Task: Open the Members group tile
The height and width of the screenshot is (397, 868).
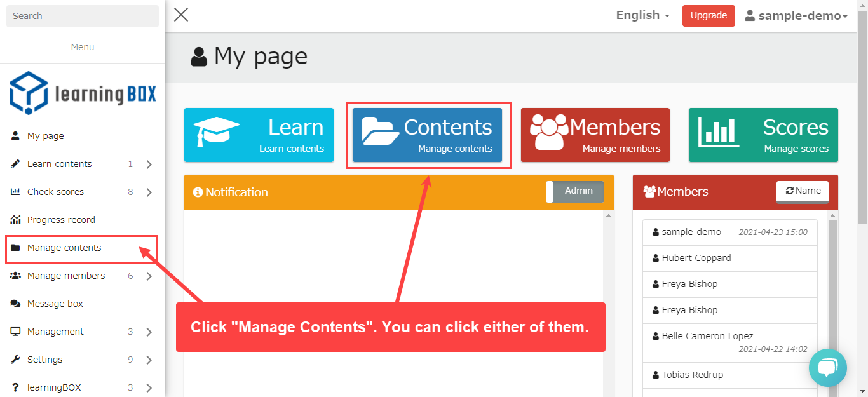Action: coord(595,135)
